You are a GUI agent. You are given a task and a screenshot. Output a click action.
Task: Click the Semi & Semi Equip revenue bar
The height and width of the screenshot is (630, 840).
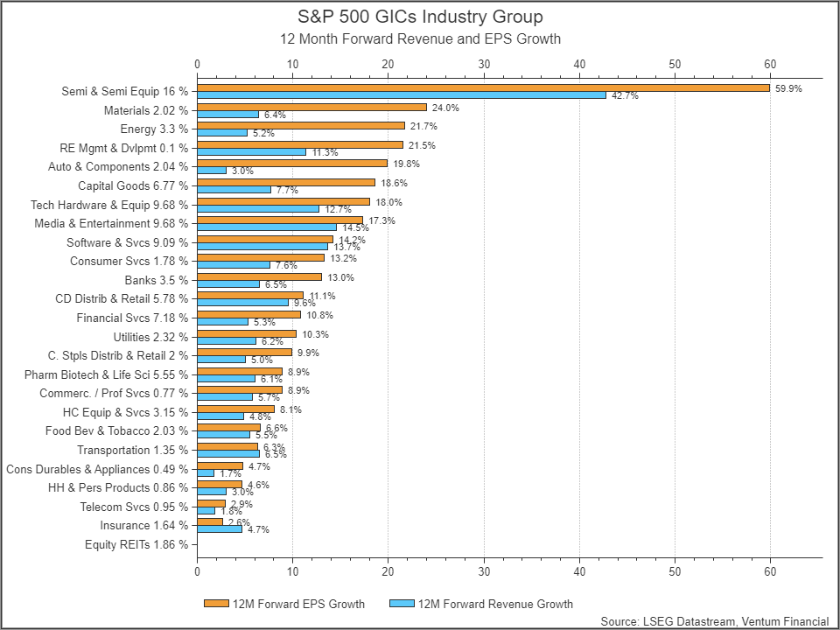[401, 95]
